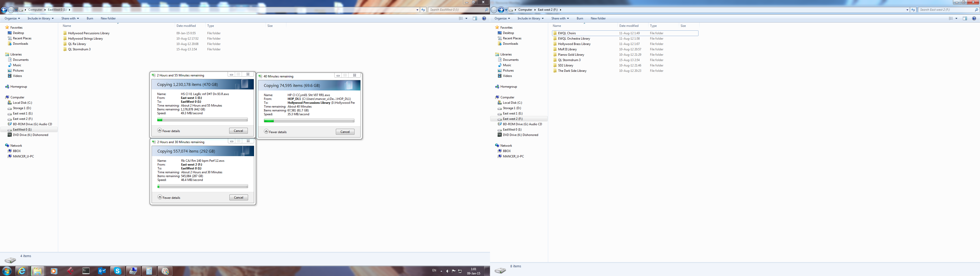Toggle preview pane in EastWest 0 window
980x276 pixels.
point(475,18)
